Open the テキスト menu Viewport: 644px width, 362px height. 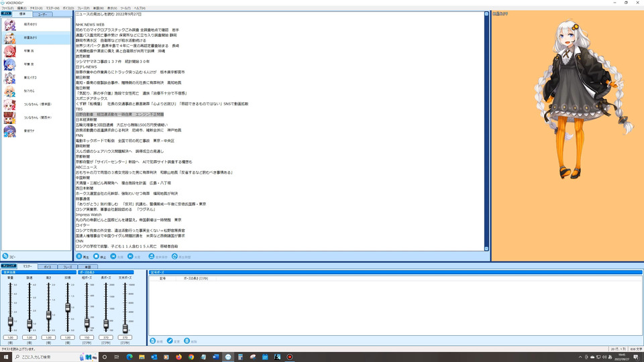pyautogui.click(x=36, y=8)
